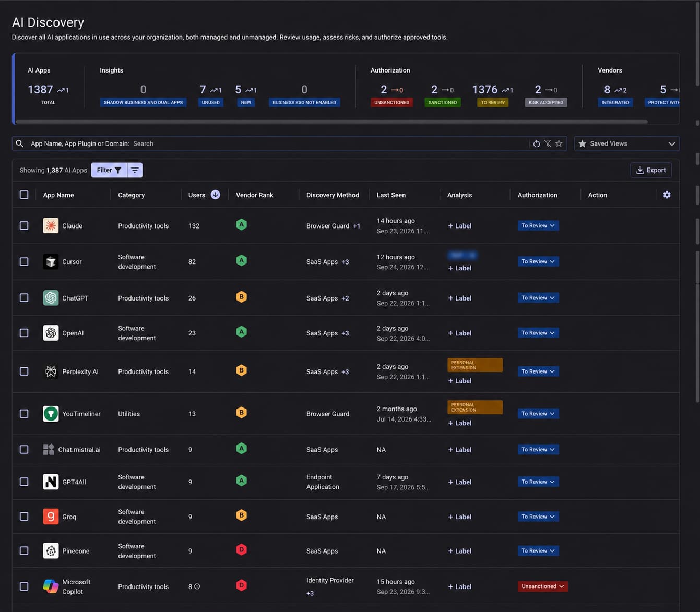
Task: Open Claude's To Review authorization dropdown
Action: pyautogui.click(x=538, y=225)
